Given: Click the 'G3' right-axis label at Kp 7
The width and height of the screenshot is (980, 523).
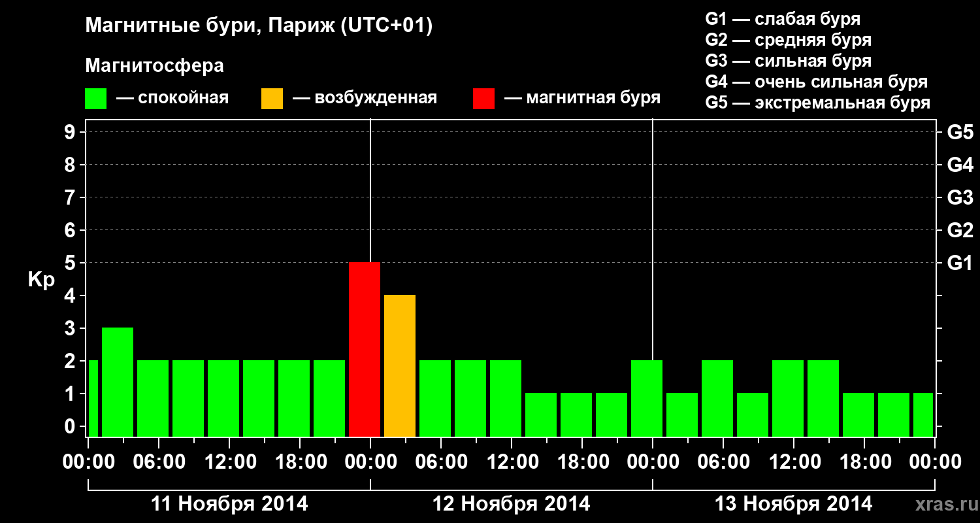Looking at the screenshot, I should coord(960,197).
